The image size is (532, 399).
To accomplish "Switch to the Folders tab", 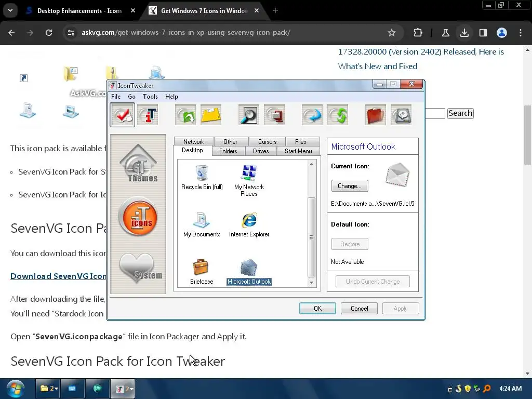I will coord(228,151).
